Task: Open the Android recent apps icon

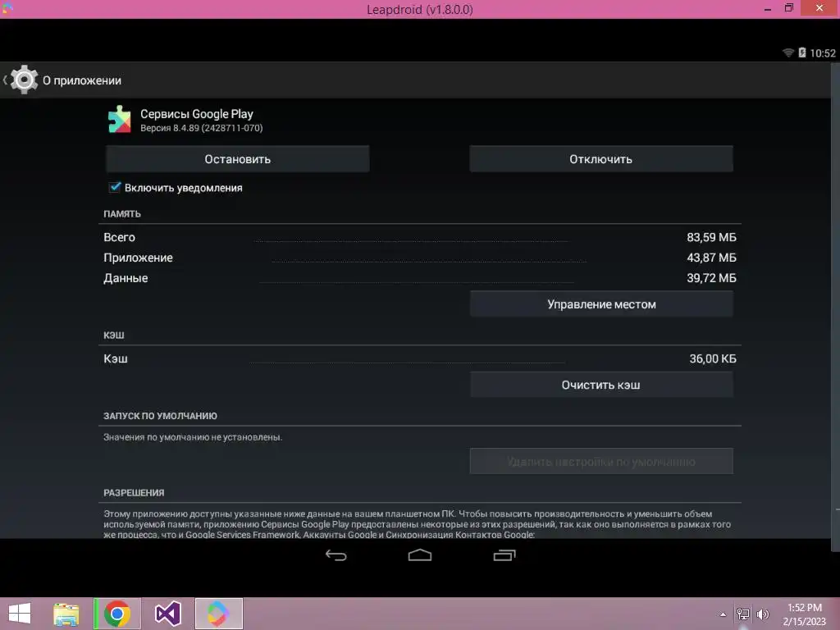Action: coord(504,555)
